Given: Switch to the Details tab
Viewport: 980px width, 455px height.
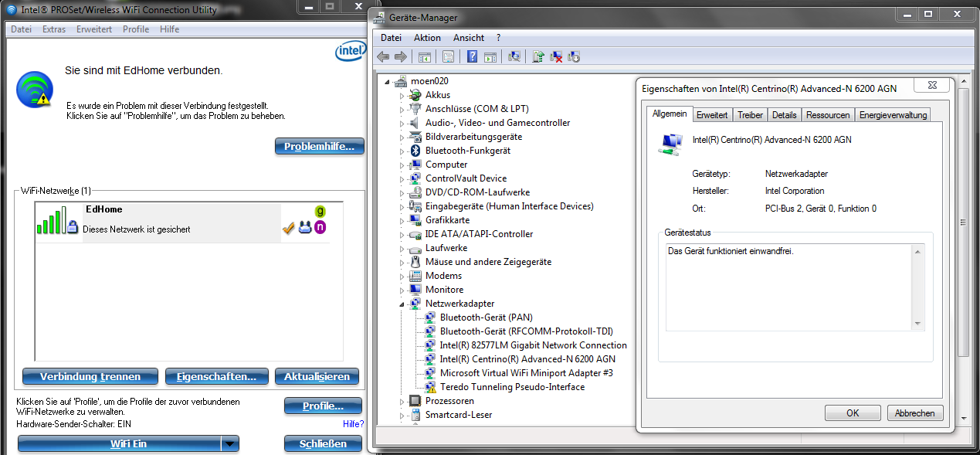Looking at the screenshot, I should 784,115.
